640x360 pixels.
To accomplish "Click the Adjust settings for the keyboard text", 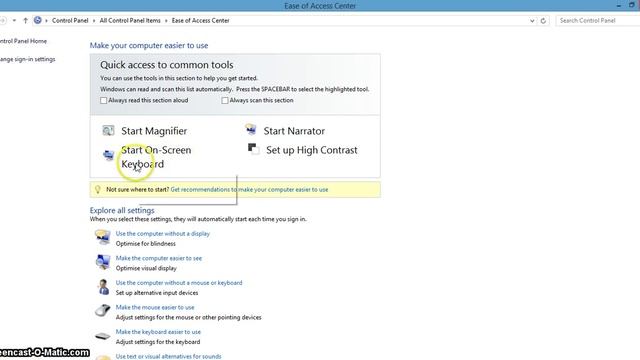I will (x=158, y=342).
